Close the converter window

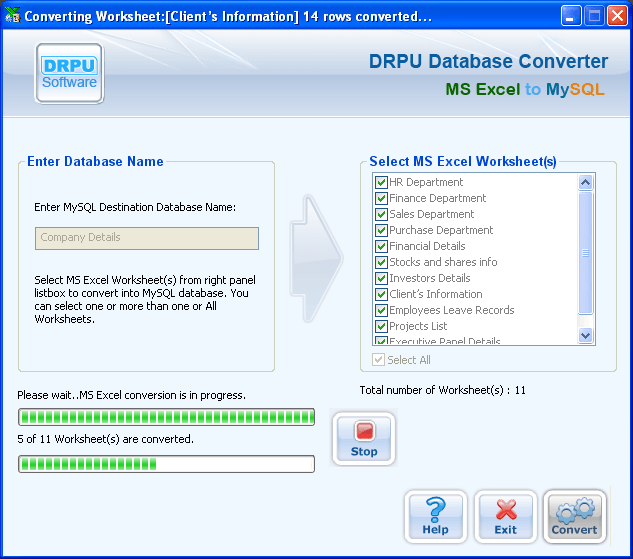[617, 16]
